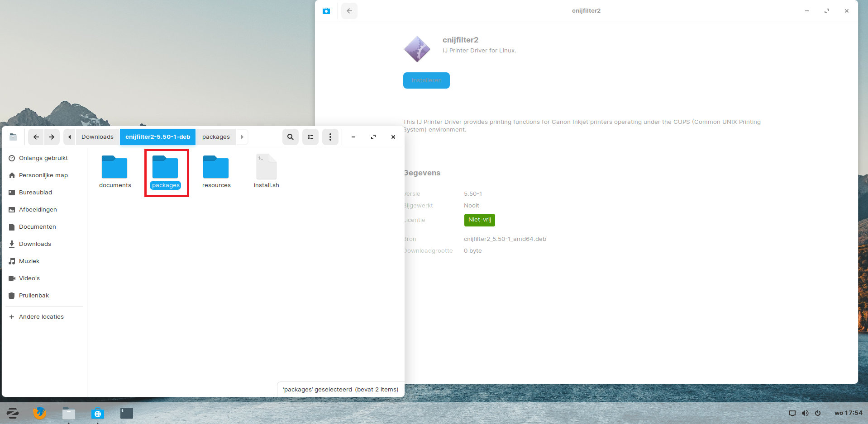Maximize the cnijfilter2 software window
Image resolution: width=868 pixels, height=424 pixels.
[x=827, y=11]
